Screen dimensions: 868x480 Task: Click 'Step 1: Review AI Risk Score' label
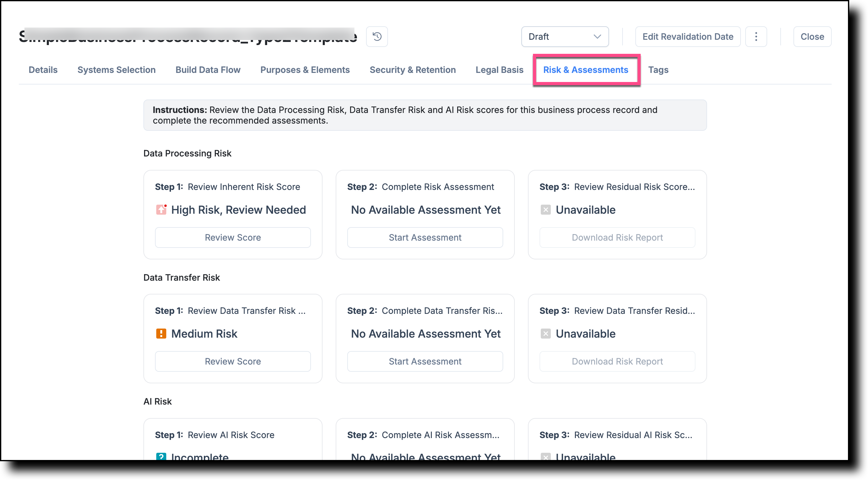click(214, 435)
